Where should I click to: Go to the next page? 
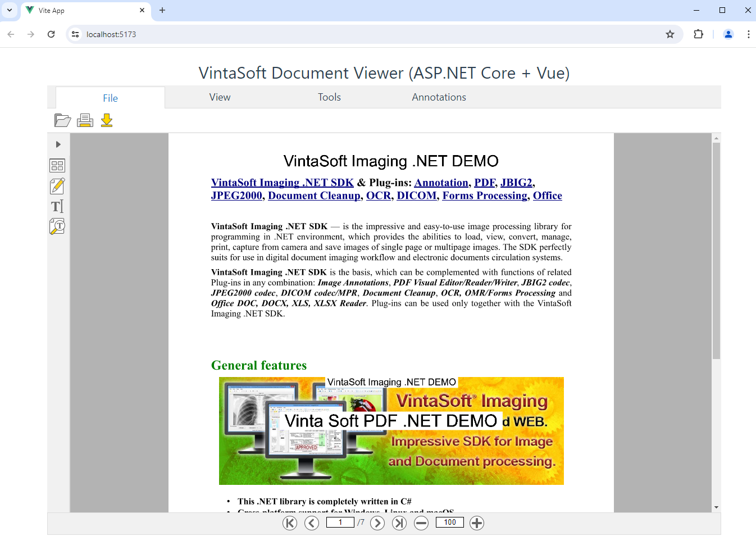(377, 523)
